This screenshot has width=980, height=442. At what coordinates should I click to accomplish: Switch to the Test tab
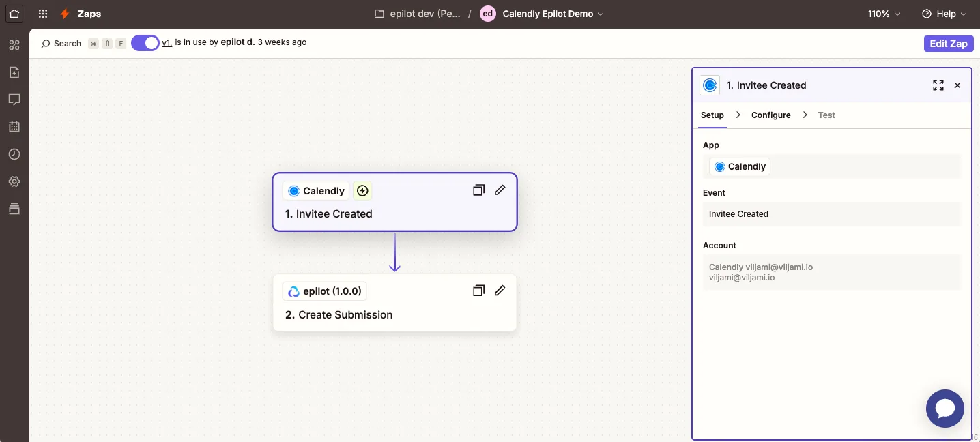click(826, 115)
